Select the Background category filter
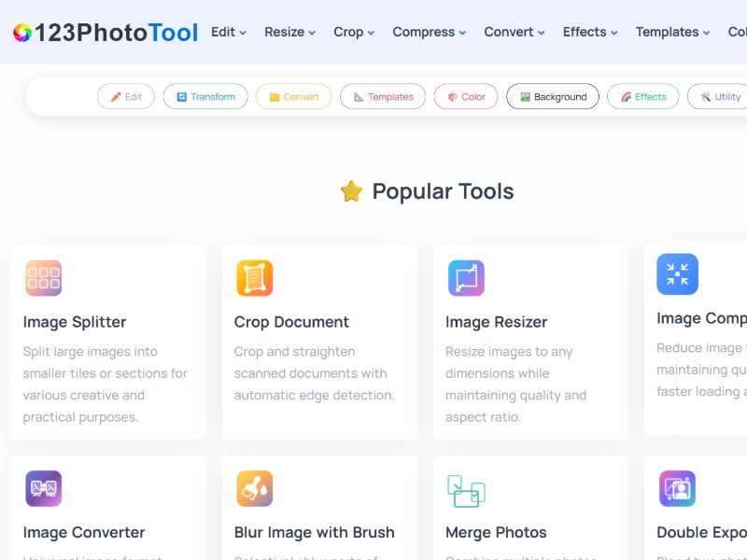 [x=553, y=97]
